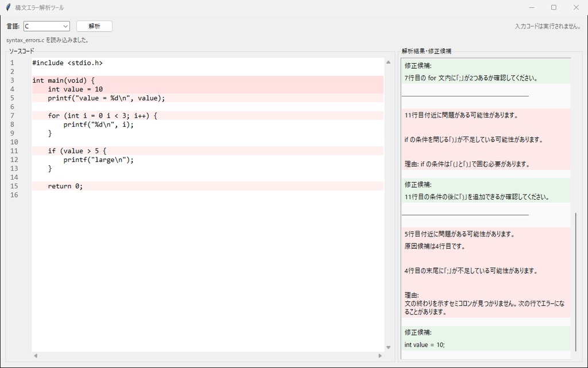588x368 pixels.
Task: Click line number 16 in the gutter
Action: (x=14, y=195)
